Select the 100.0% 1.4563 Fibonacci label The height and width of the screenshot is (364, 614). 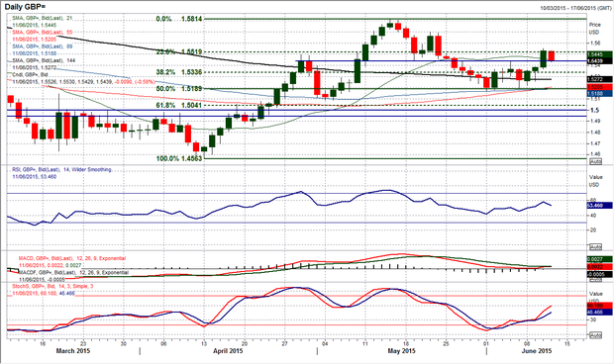coord(179,158)
